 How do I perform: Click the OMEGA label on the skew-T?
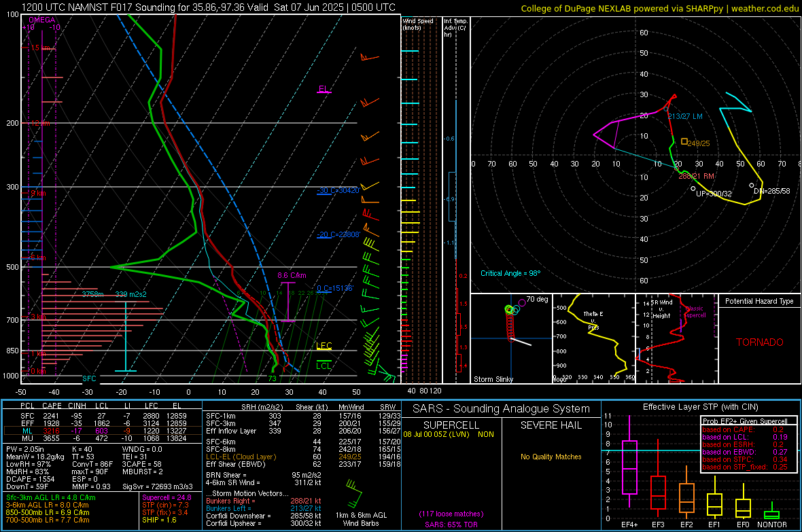click(x=41, y=20)
